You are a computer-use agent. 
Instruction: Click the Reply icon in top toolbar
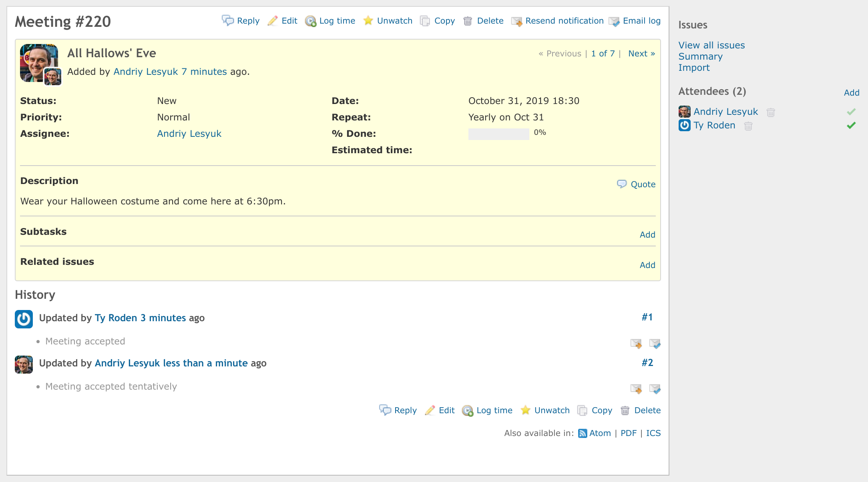point(227,20)
